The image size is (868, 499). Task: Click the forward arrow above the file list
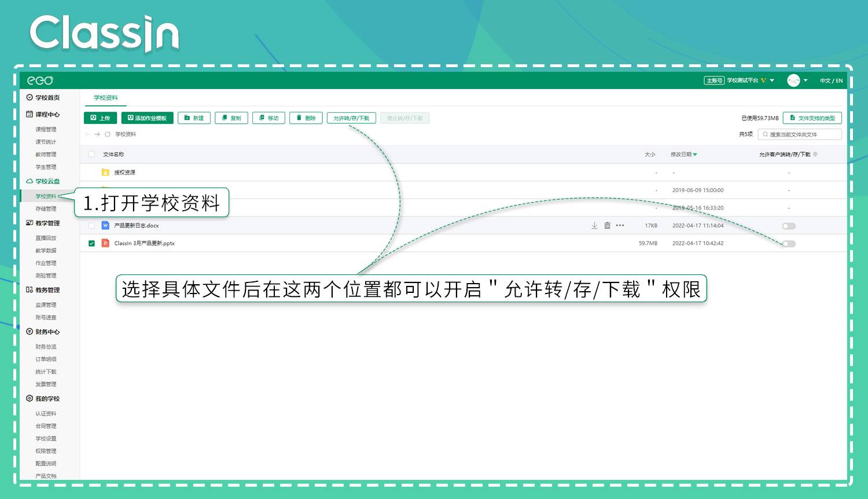(x=97, y=134)
